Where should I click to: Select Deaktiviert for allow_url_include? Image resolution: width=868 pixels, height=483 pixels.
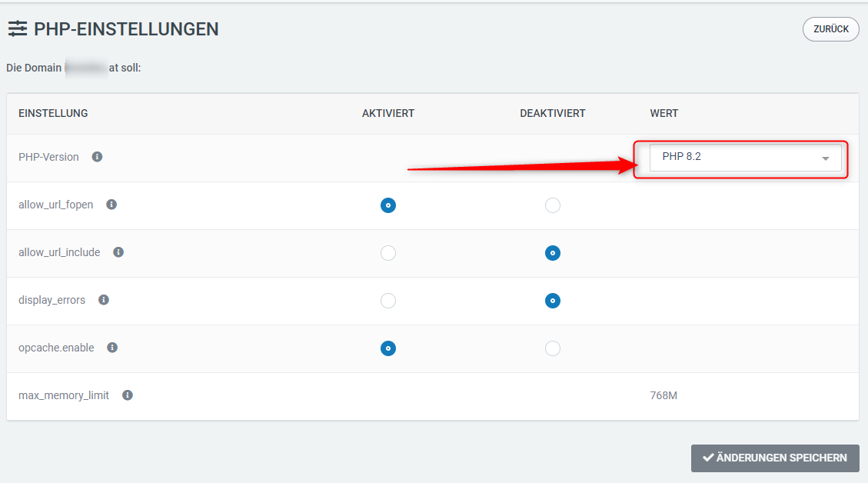point(552,253)
